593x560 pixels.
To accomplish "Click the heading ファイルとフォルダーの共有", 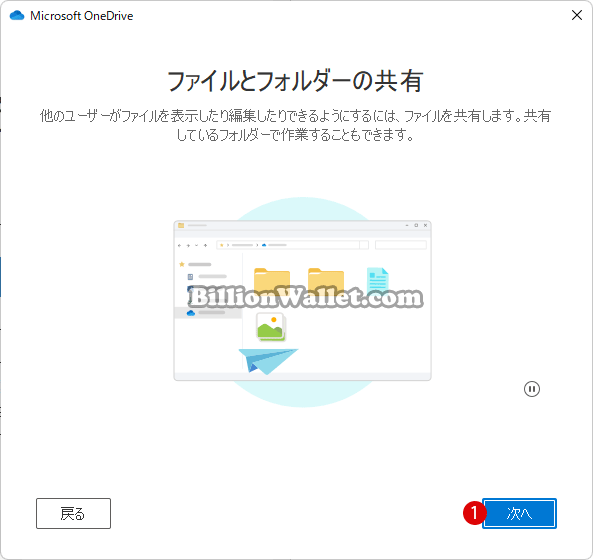I will tap(295, 81).
